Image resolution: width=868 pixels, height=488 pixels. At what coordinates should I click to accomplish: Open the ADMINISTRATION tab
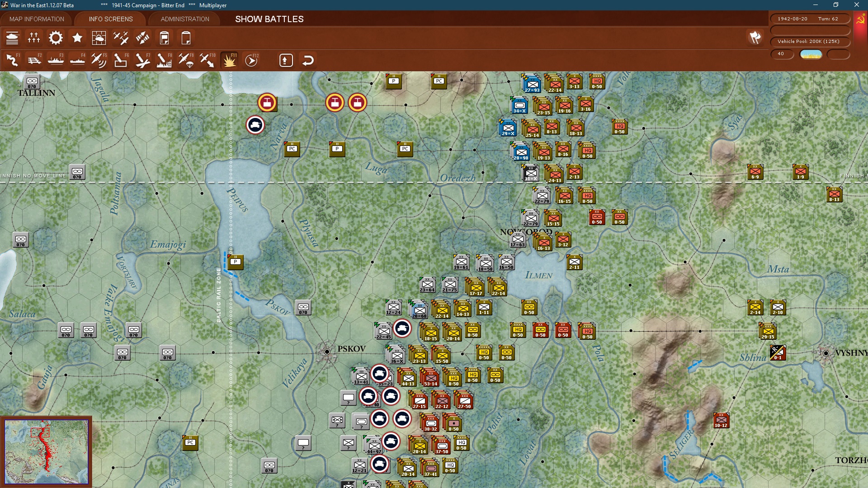pos(185,19)
